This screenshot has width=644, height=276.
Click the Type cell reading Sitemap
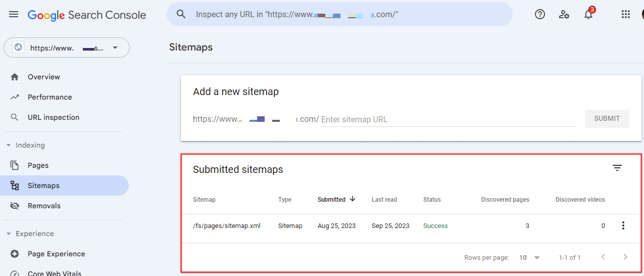click(x=290, y=226)
